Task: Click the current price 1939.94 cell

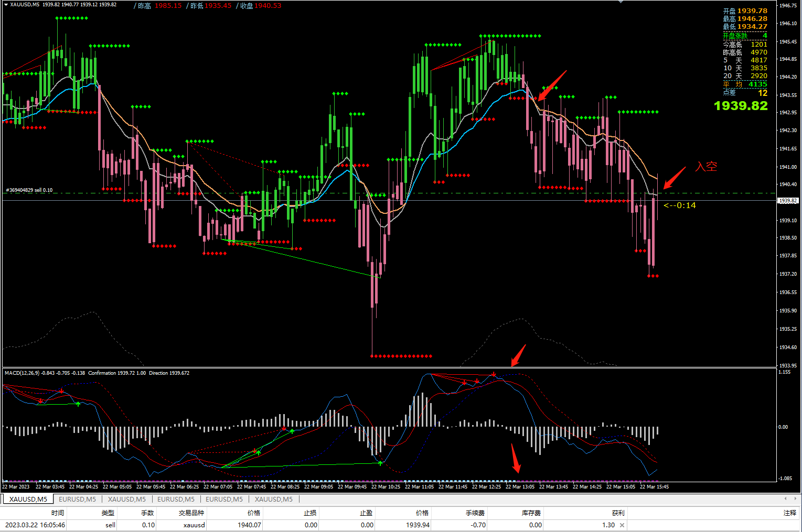Action: tap(418, 525)
